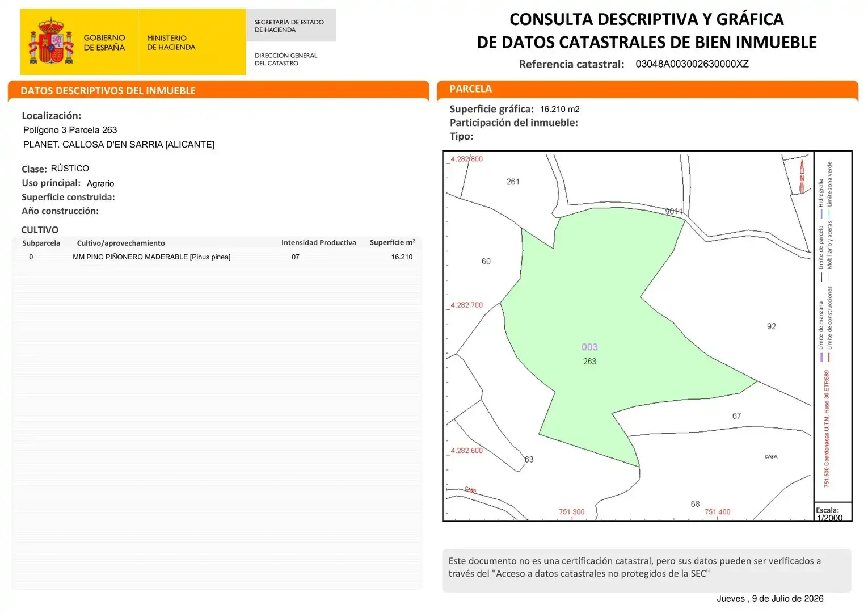The width and height of the screenshot is (868, 613).
Task: Click the RÚSTICO class value
Action: tap(70, 169)
